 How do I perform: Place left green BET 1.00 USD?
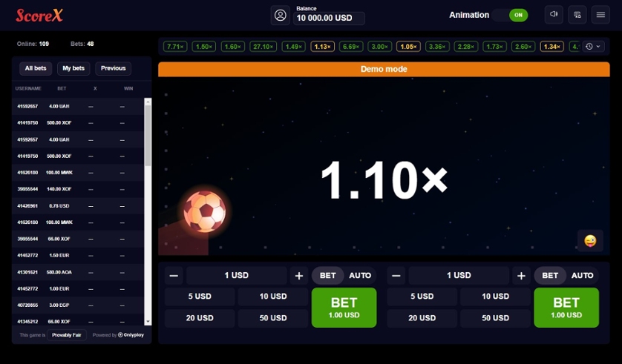[344, 308]
